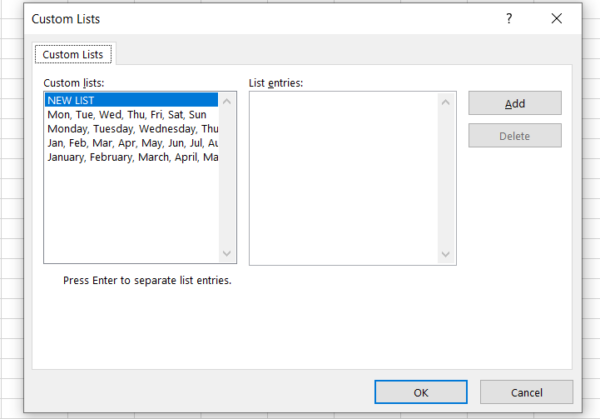Click the Custom lists scrollbar track
Screen dimensions: 600x419
[227, 180]
